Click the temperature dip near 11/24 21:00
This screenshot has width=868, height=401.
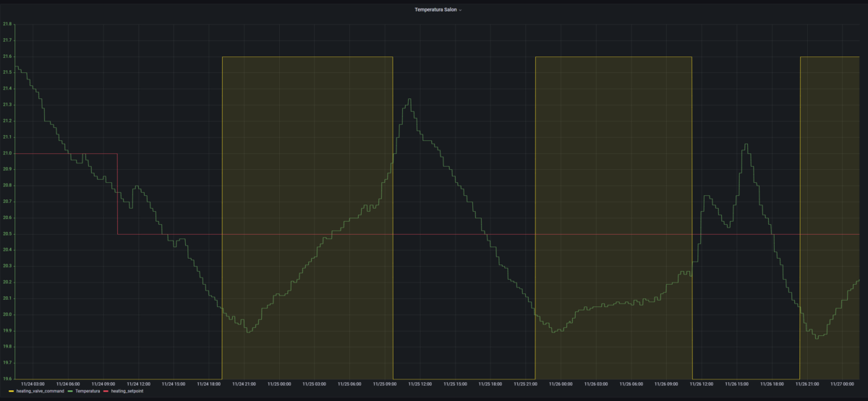coord(248,331)
